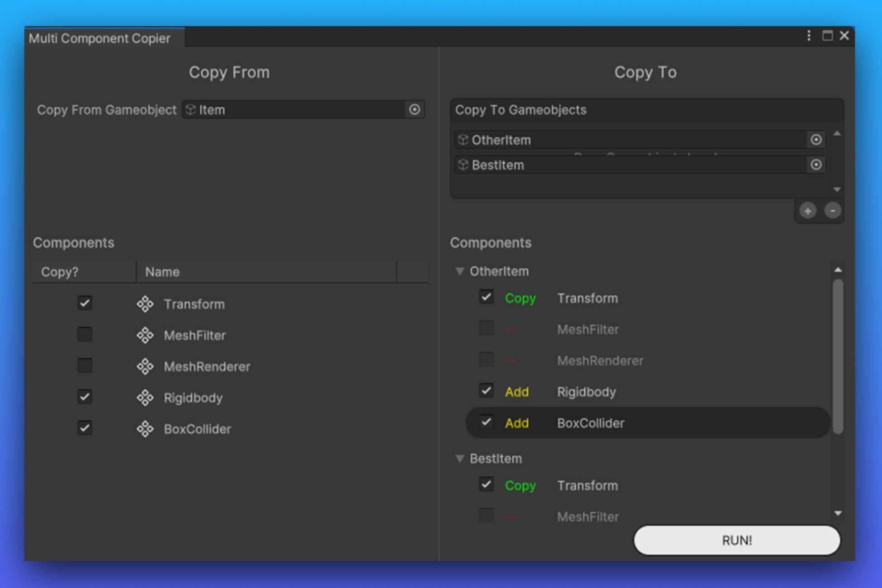Click the plus button to add a gameobject slot

[807, 210]
